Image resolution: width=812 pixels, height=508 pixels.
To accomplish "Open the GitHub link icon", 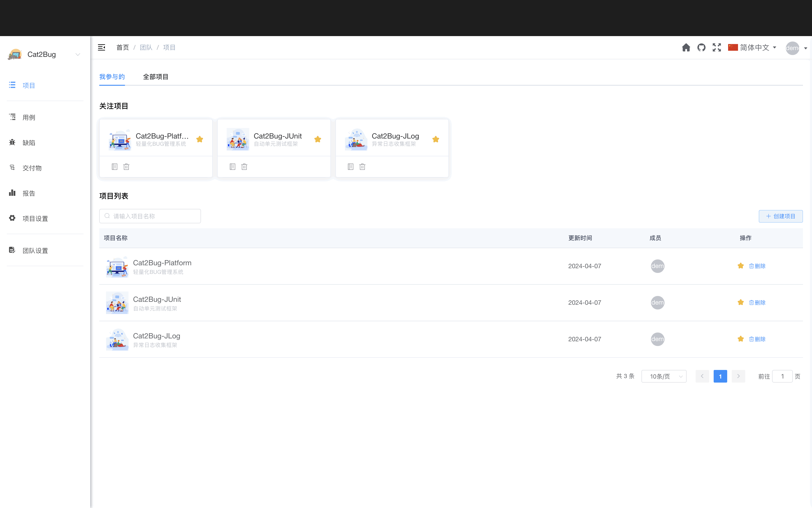I will coord(701,47).
